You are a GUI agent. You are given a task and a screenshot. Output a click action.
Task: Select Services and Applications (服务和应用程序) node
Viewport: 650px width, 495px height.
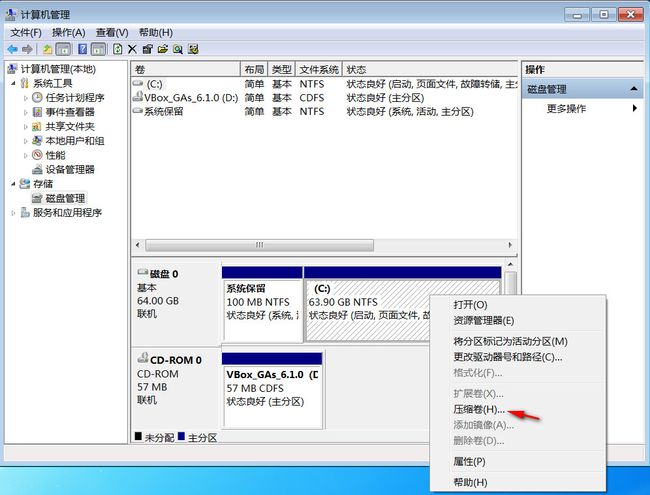tap(67, 213)
